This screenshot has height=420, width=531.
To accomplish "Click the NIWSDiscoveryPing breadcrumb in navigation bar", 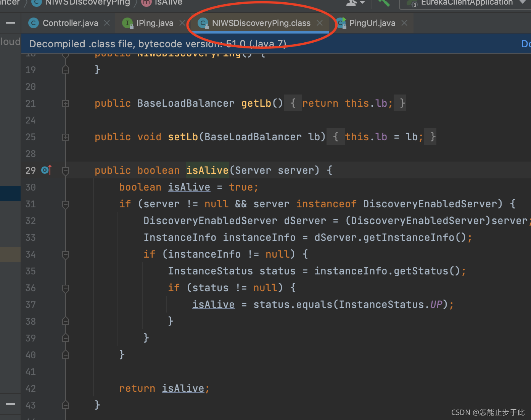I will point(87,3).
